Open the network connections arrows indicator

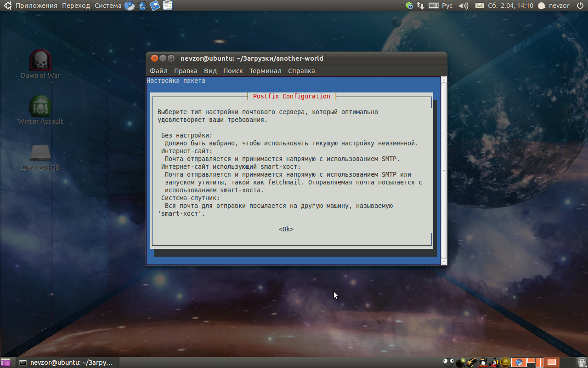coord(420,6)
